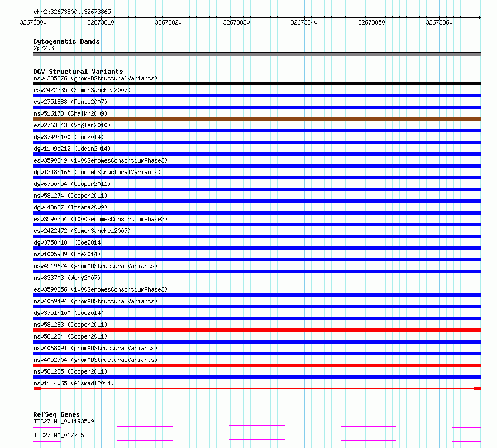Open variant esv3590249 (1000GenomesConsortiumPhase3)
497x448 pixels.
101,160
